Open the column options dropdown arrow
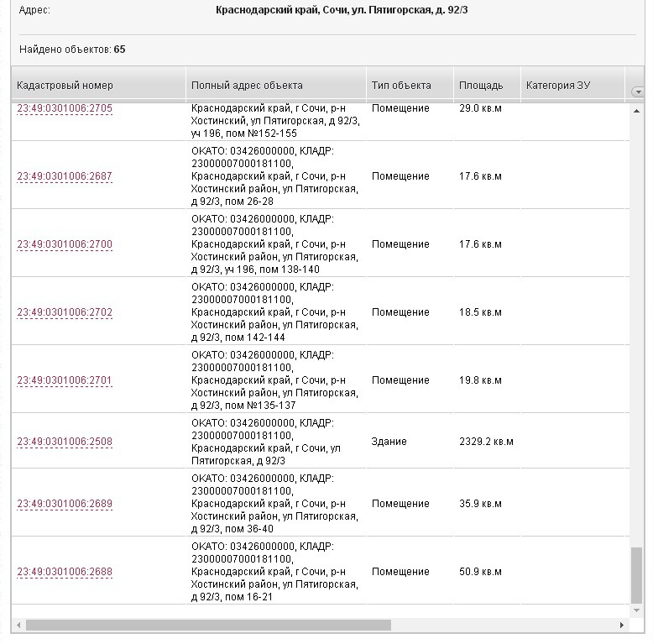 [637, 92]
